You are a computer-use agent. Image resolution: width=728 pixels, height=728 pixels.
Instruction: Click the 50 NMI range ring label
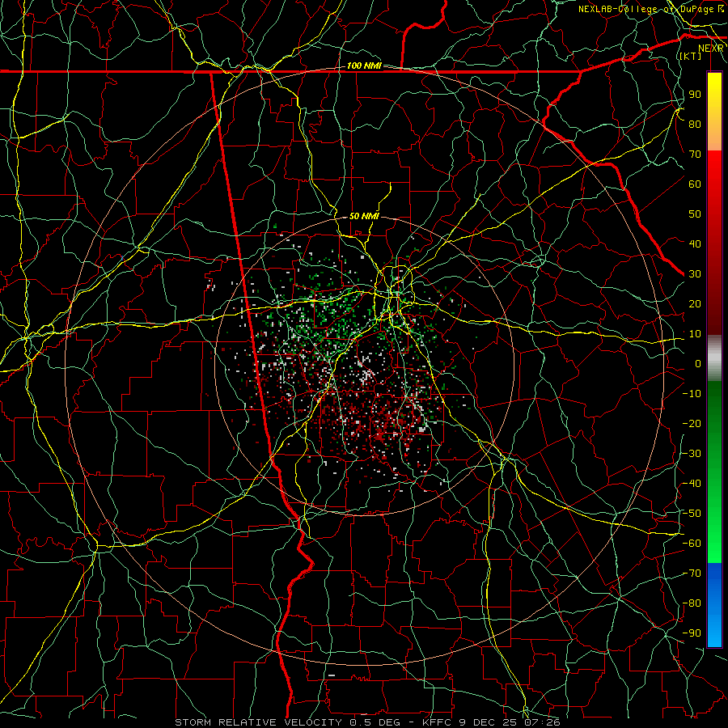364,216
